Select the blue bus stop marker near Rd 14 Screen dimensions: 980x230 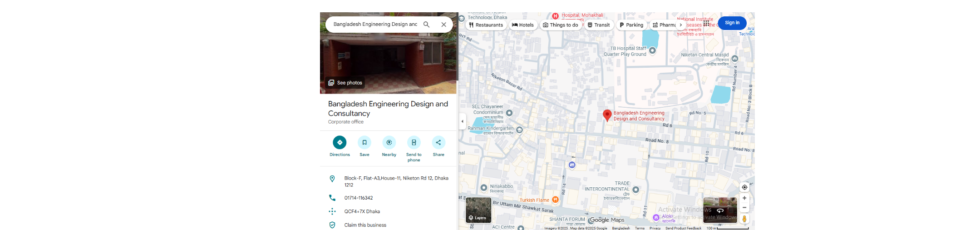coord(572,165)
